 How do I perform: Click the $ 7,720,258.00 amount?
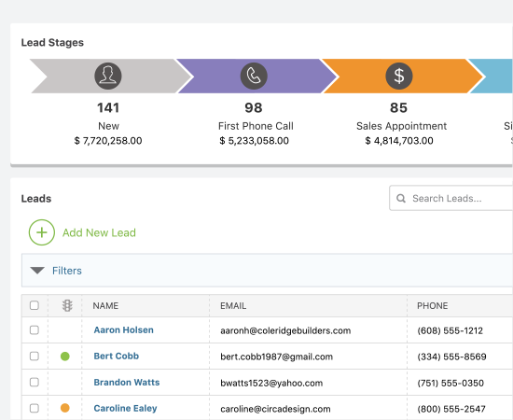point(108,141)
